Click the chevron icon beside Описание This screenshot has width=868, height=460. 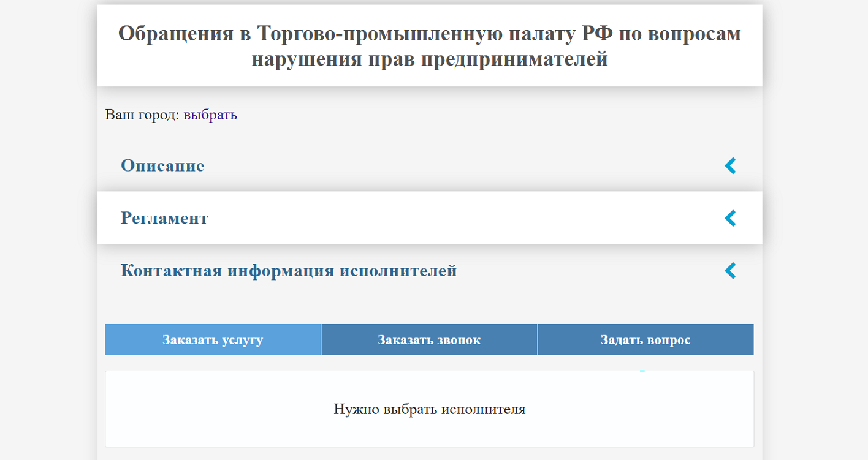pos(730,165)
